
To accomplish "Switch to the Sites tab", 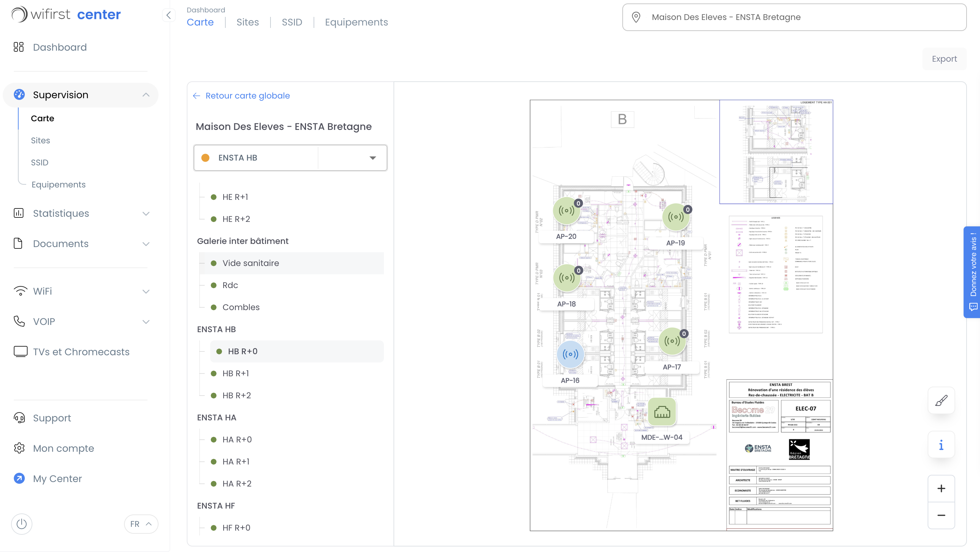I will 248,22.
